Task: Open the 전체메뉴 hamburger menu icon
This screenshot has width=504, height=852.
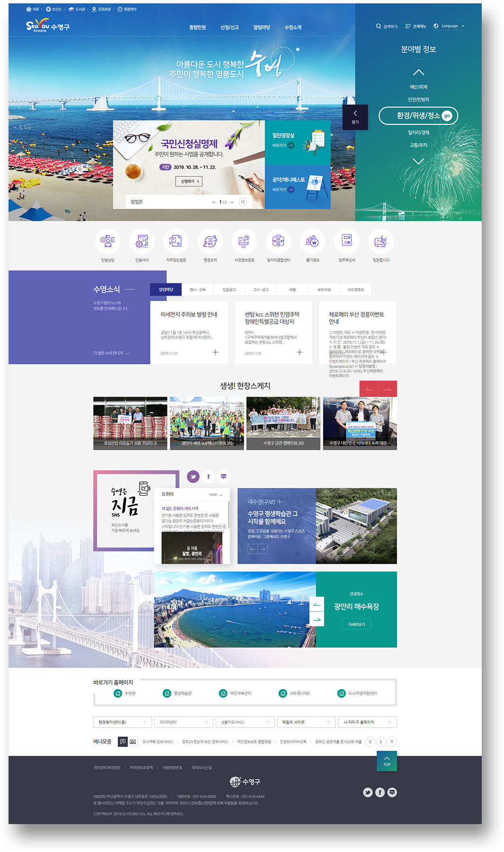Action: tap(407, 26)
